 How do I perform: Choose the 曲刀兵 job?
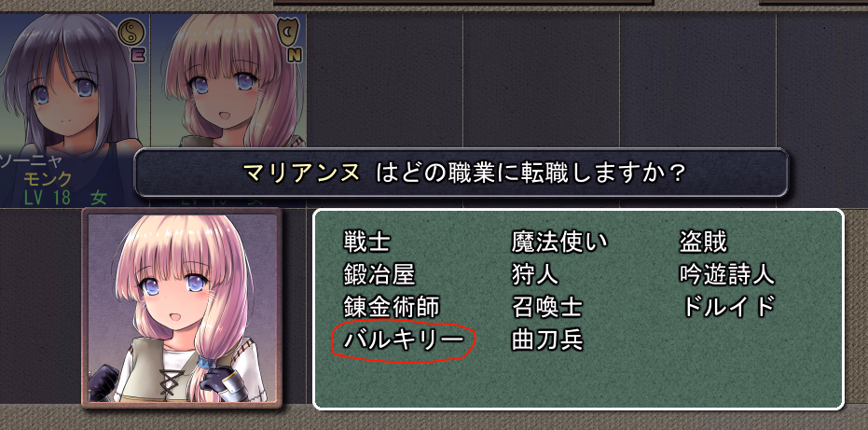point(547,340)
